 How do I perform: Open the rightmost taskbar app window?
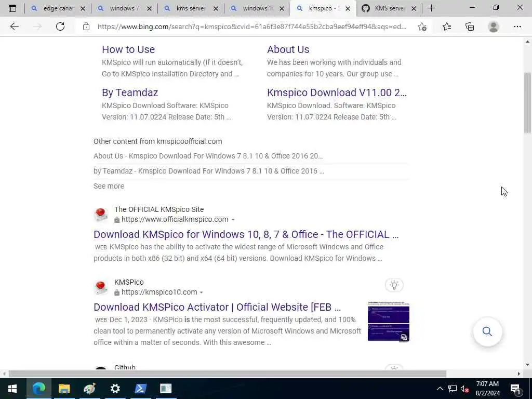166,389
